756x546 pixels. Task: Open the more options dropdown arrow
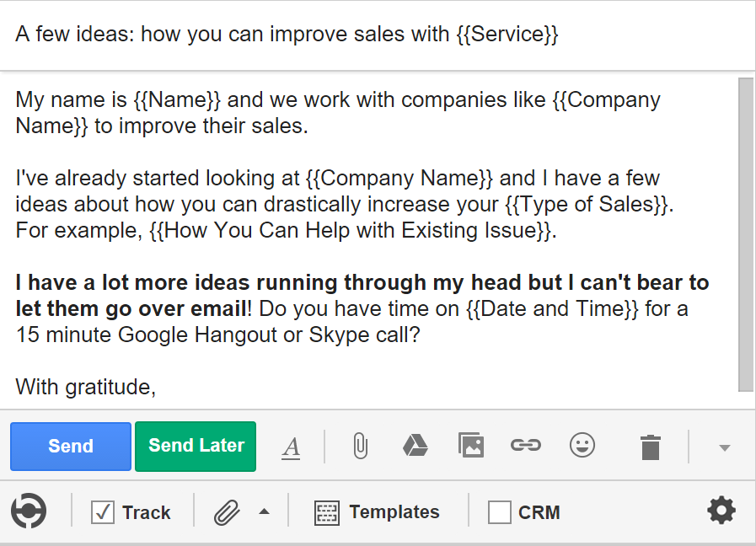click(x=724, y=447)
